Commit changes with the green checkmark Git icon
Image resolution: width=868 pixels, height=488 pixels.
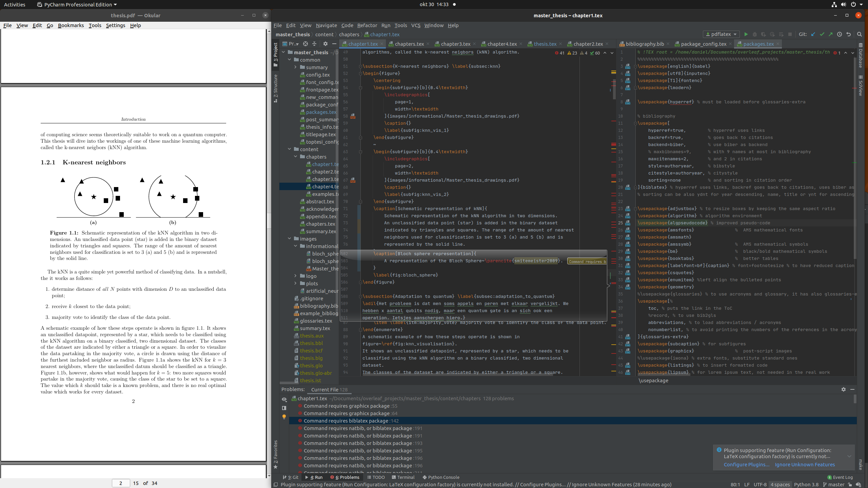(823, 34)
